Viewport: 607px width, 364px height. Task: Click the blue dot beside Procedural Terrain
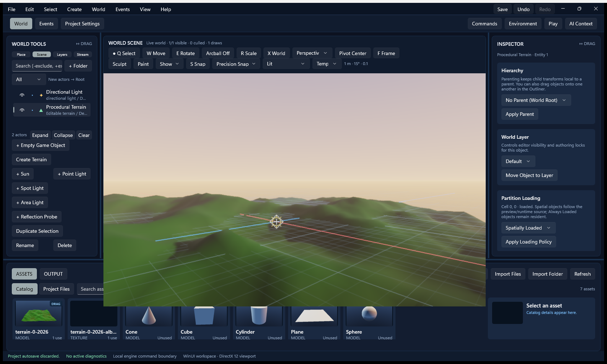(32, 110)
